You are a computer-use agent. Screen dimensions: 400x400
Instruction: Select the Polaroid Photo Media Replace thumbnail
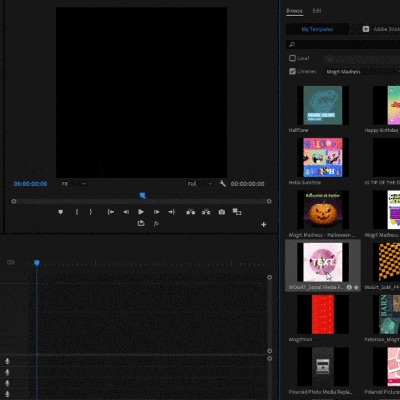(x=323, y=367)
